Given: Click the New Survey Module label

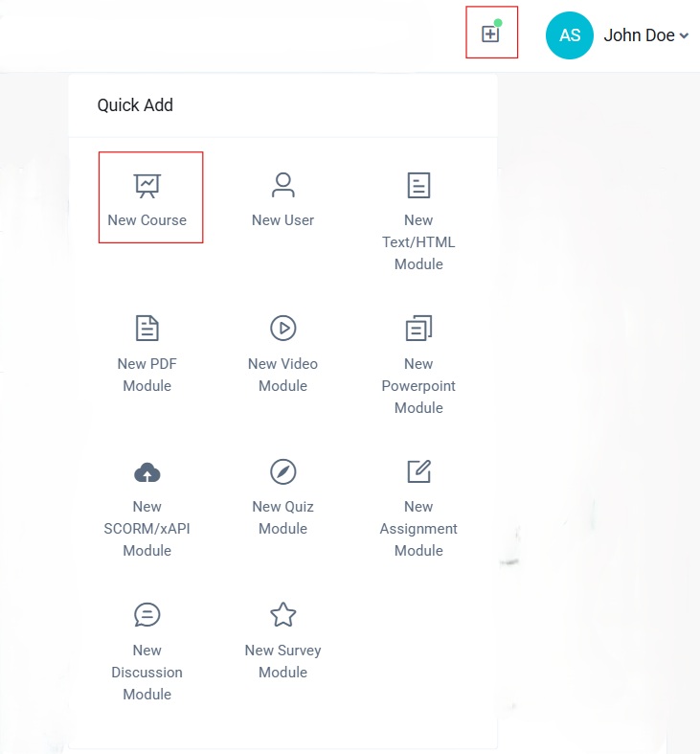Looking at the screenshot, I should point(282,661).
